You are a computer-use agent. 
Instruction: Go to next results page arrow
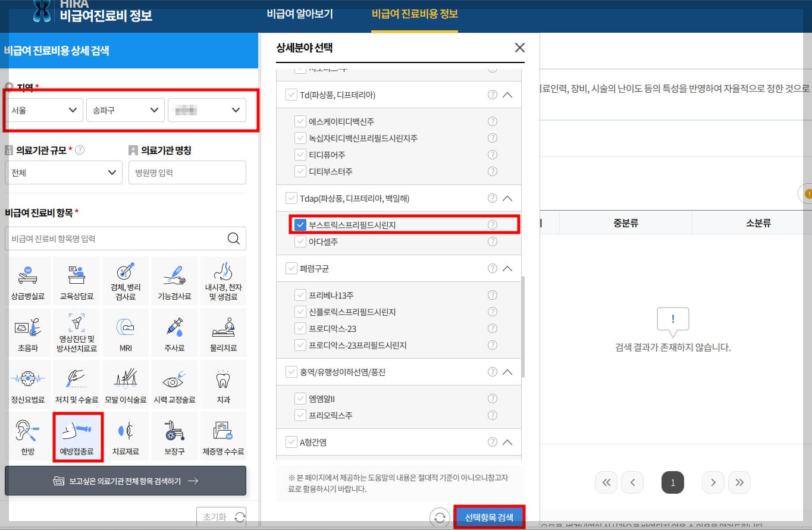[713, 482]
